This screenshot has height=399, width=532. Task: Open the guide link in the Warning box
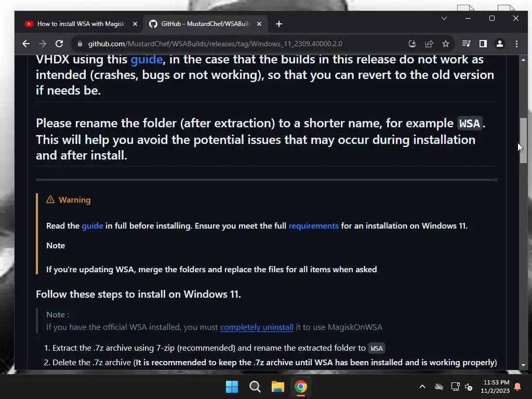92,226
